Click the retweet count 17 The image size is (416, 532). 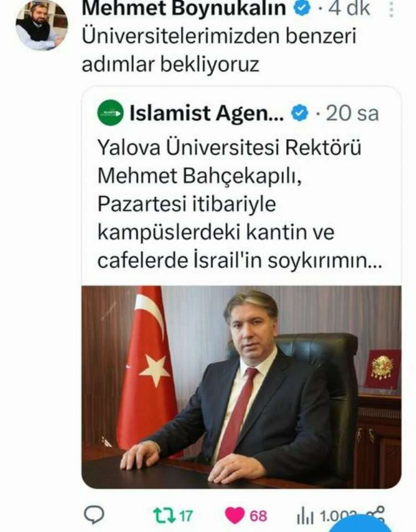pos(186,516)
